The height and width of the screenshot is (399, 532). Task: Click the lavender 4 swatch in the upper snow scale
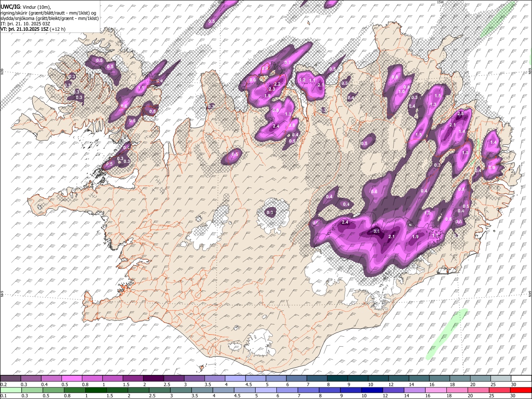pyautogui.click(x=236, y=379)
